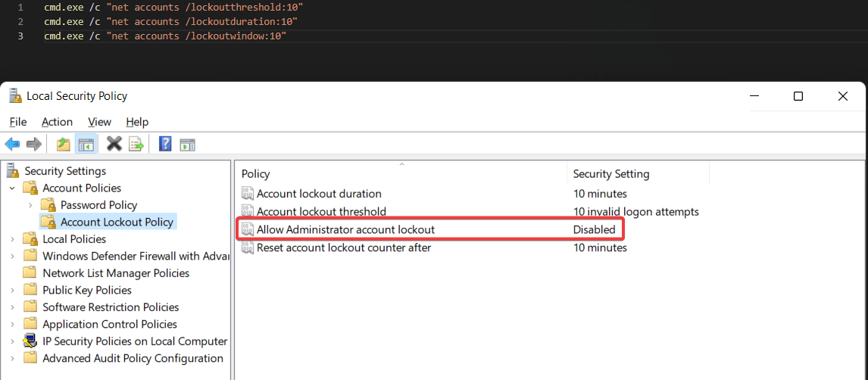The height and width of the screenshot is (380, 868).
Task: Select the Account Lockout Policy tree label
Action: click(117, 223)
